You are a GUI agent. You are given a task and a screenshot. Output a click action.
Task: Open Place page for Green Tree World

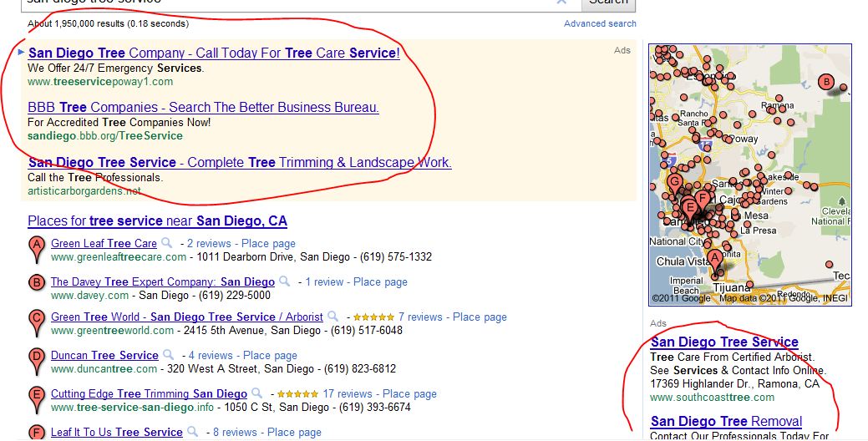[480, 317]
